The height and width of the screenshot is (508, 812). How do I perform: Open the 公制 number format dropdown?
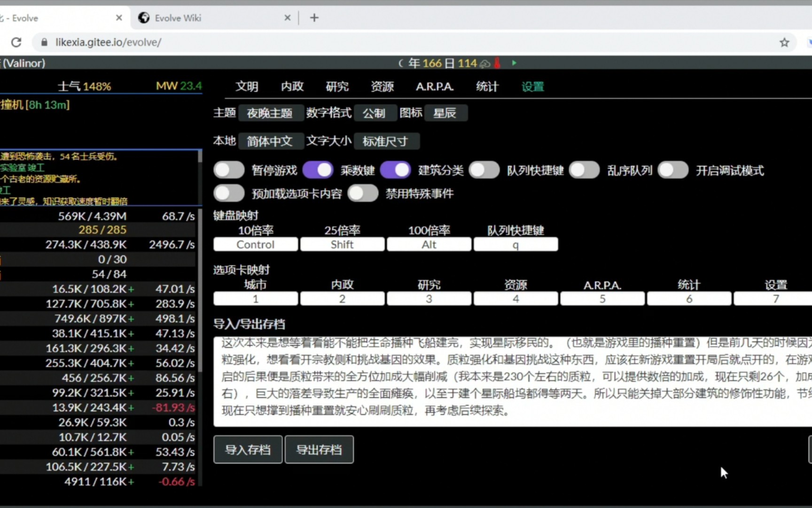375,113
